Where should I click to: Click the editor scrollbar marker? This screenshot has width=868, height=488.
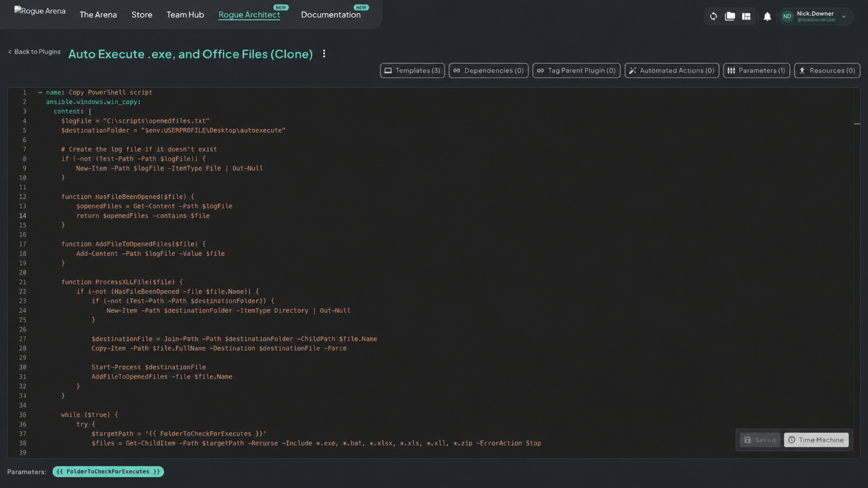pyautogui.click(x=857, y=124)
